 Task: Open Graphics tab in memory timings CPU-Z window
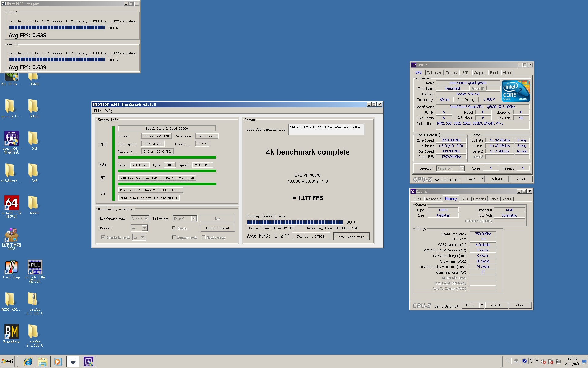(479, 199)
